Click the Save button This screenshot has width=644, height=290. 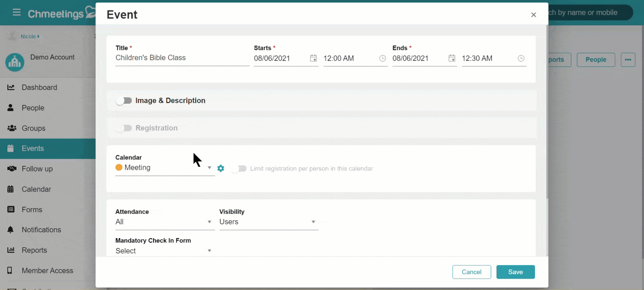coord(516,272)
